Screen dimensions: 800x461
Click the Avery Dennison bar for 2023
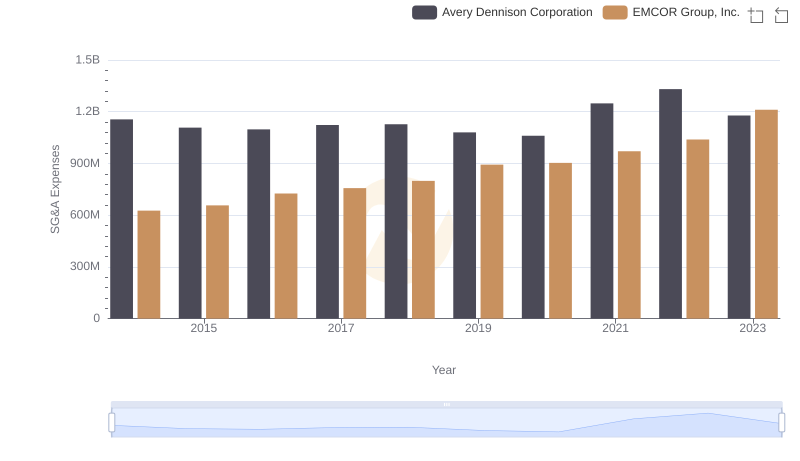coord(739,217)
